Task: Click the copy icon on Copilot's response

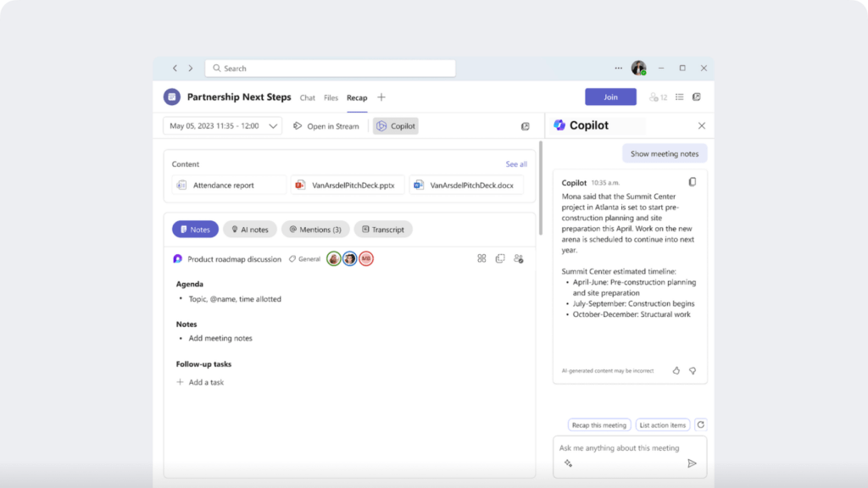Action: click(x=693, y=181)
